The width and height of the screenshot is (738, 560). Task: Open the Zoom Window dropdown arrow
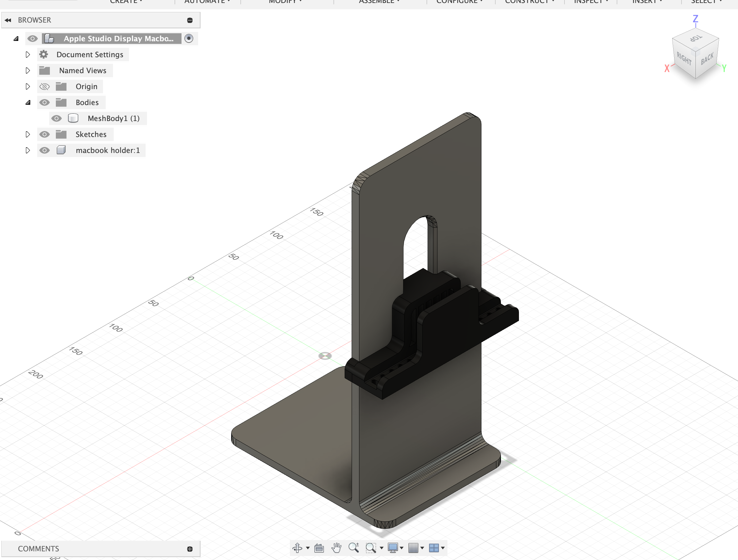tap(381, 548)
